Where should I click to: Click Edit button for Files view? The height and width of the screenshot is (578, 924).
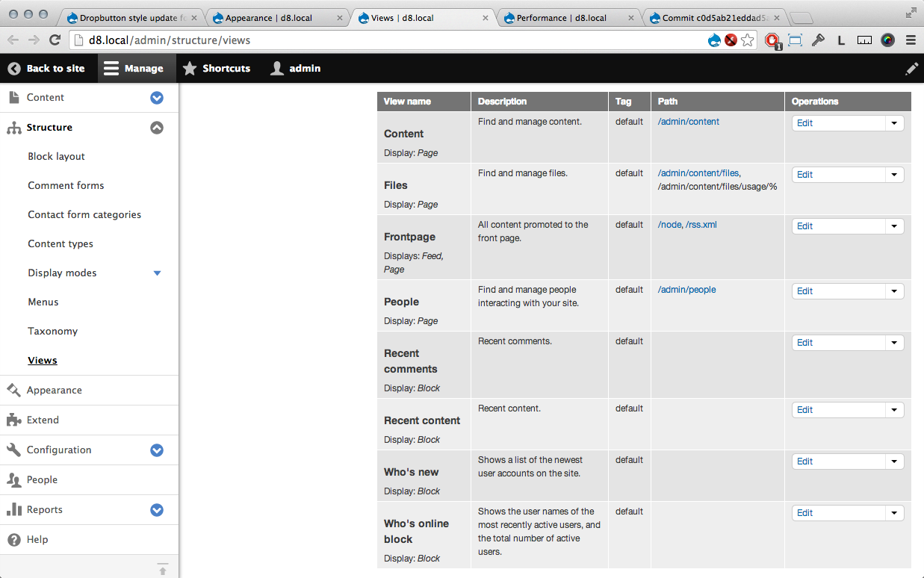pos(839,175)
